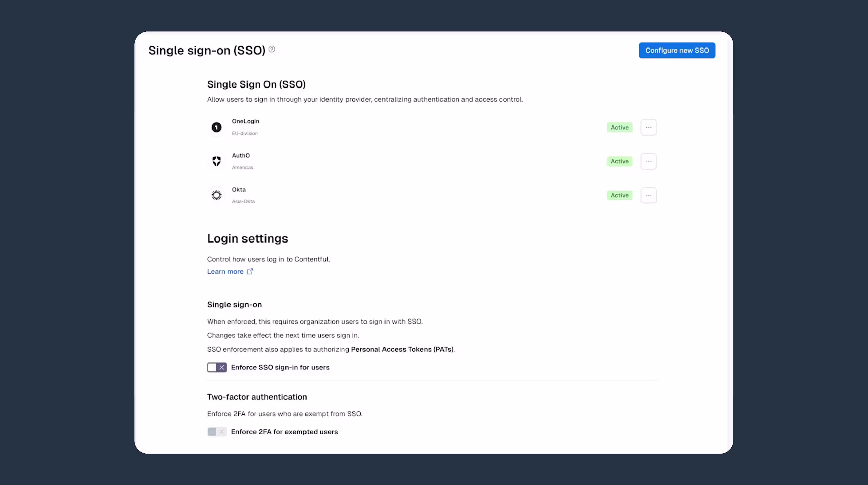
Task: Open the Okta row three-dot actions menu
Action: click(x=649, y=195)
